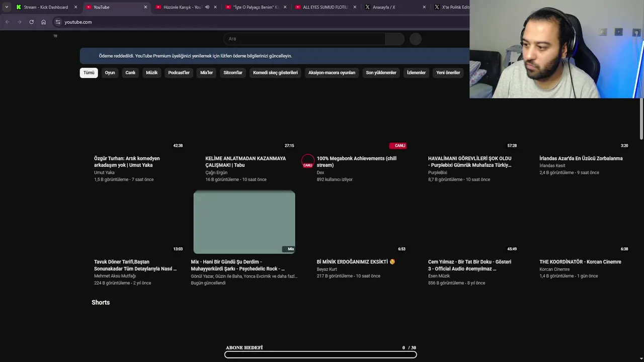644x362 pixels.
Task: Click the round voice search button
Action: (x=416, y=39)
